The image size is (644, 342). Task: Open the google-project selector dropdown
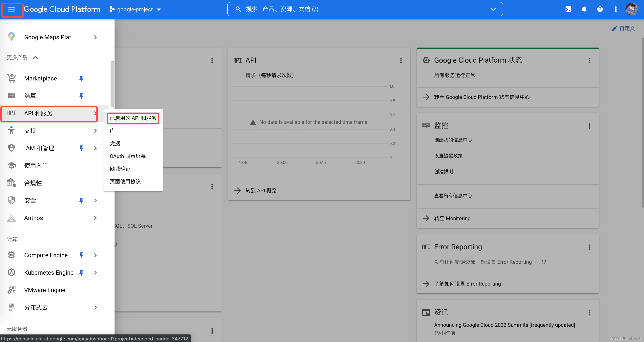135,10
